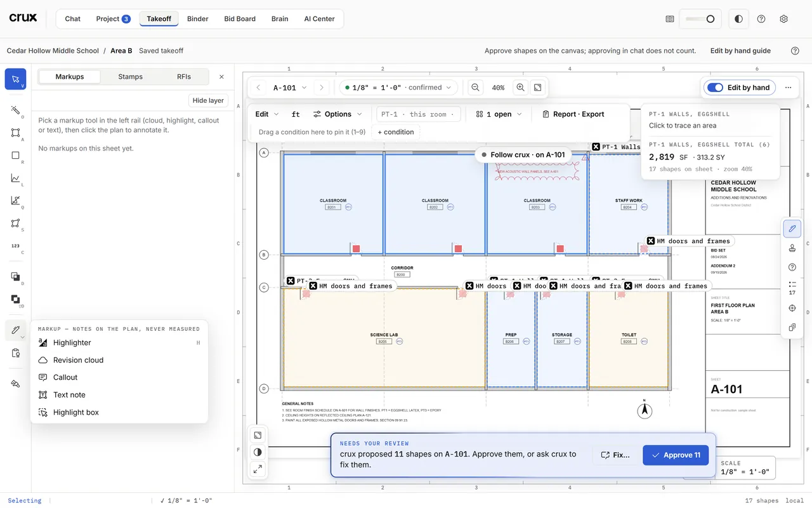Switch to the RFIs tab

pyautogui.click(x=184, y=77)
